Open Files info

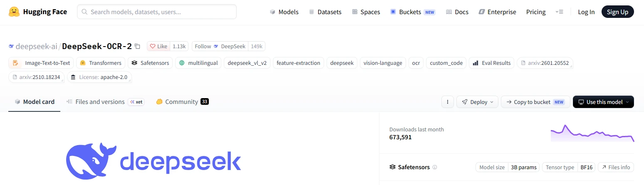tap(616, 167)
